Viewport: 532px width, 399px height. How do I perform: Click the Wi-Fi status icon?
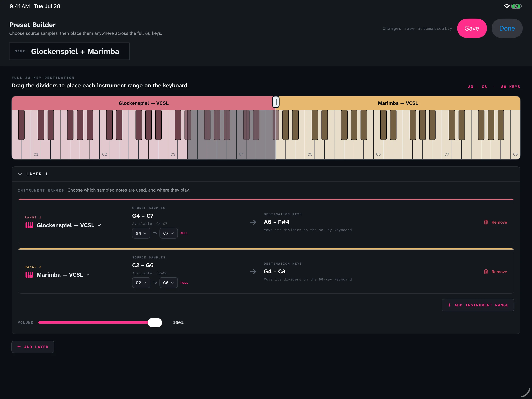point(506,6)
